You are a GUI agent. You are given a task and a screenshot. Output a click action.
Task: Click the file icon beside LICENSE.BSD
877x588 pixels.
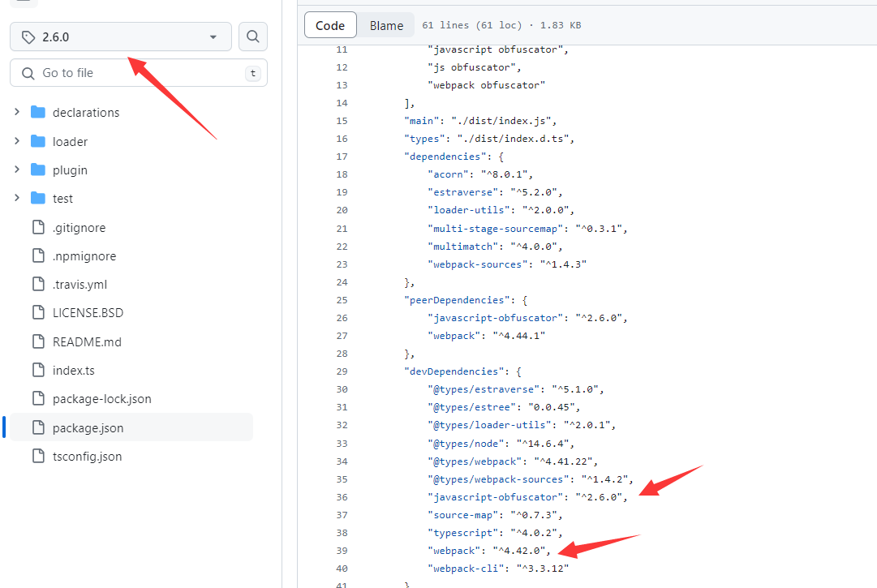[x=37, y=312]
